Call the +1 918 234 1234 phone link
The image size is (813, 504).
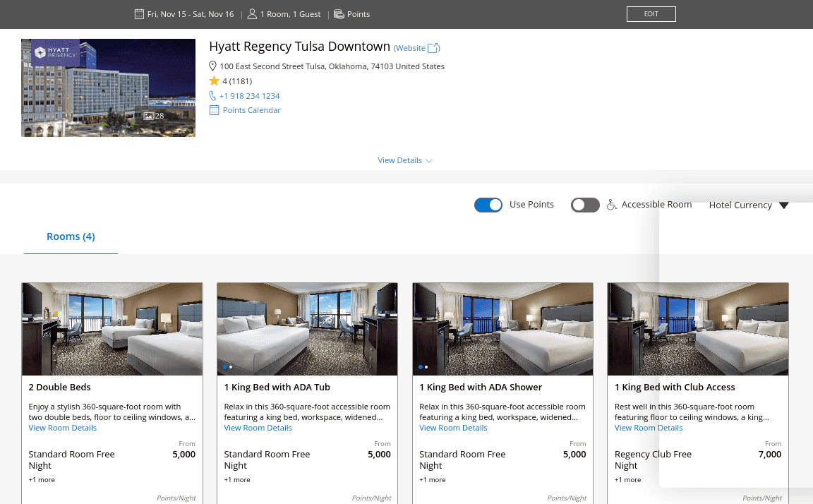[x=249, y=96]
